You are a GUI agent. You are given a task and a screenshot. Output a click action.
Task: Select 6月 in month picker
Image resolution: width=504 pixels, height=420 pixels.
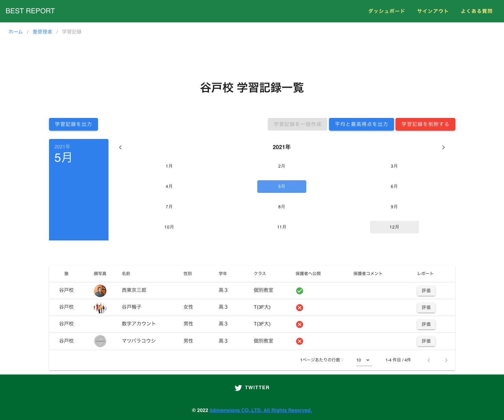394,187
